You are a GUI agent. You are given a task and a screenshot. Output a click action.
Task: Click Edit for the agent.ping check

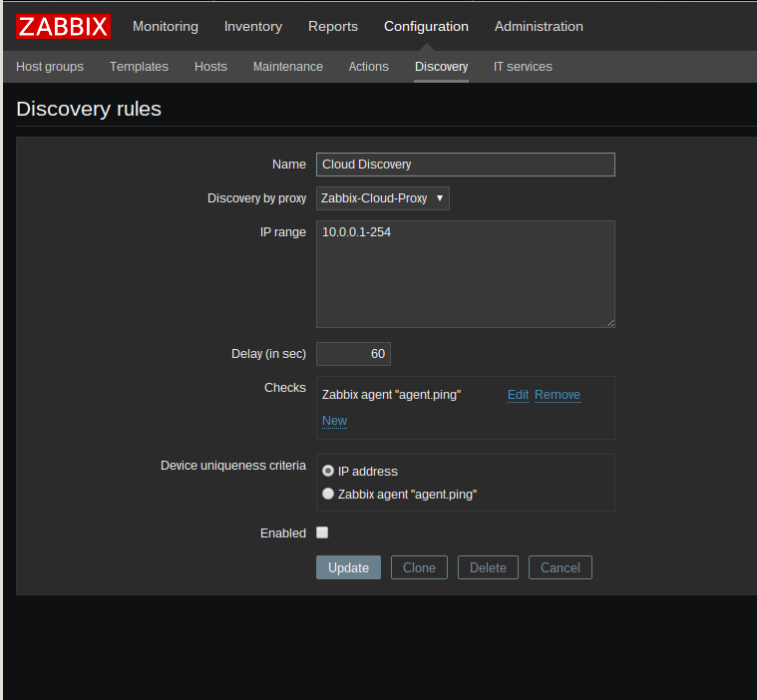(518, 395)
